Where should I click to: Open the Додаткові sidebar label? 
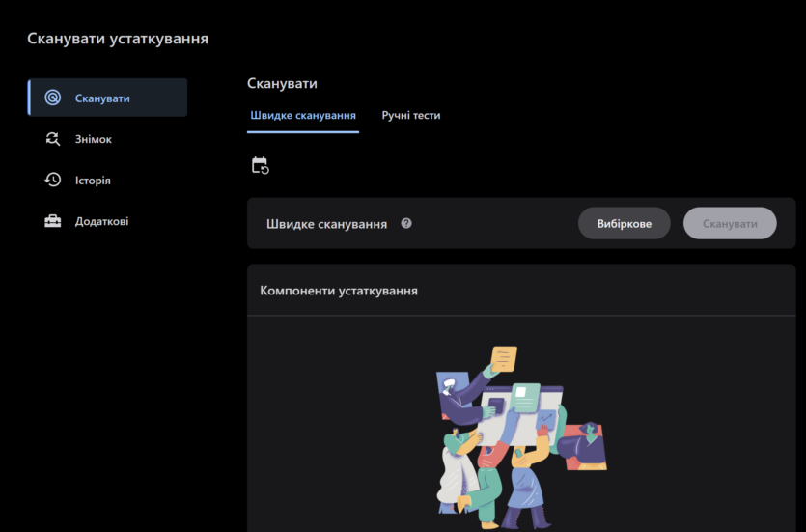pyautogui.click(x=101, y=221)
